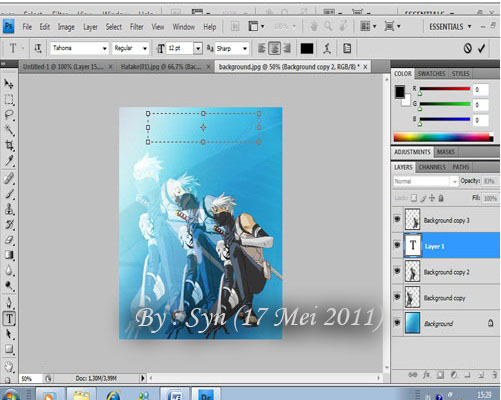Select the Clone Stamp tool
Viewport: 501px width, 400px height.
(x=9, y=209)
